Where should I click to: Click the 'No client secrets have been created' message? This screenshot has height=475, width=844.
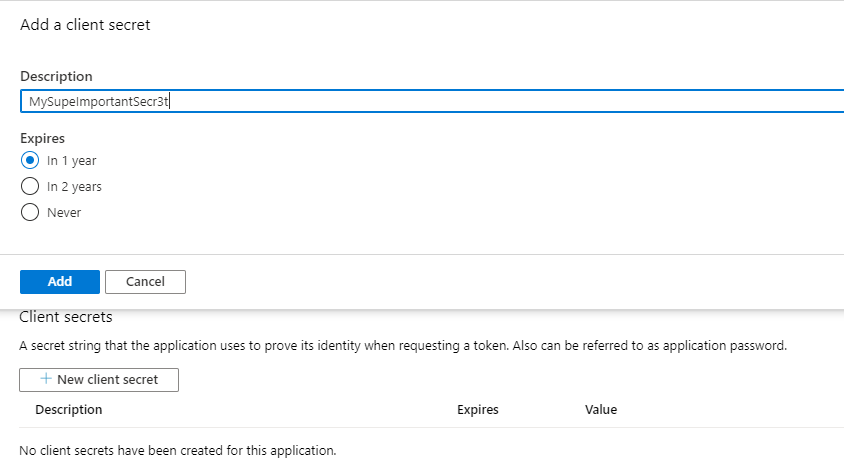[178, 450]
